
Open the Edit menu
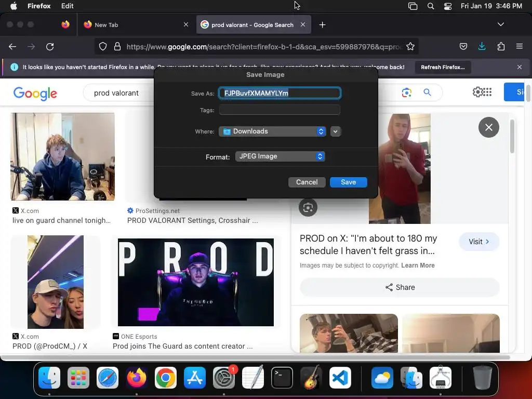pyautogui.click(x=67, y=6)
